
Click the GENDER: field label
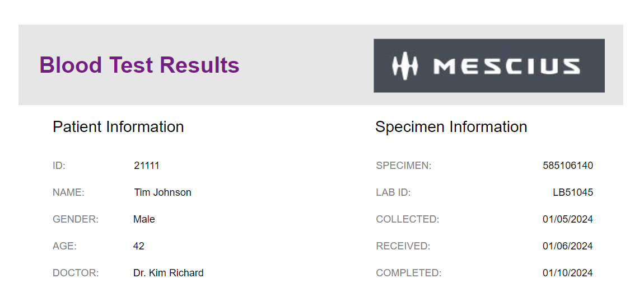point(76,219)
